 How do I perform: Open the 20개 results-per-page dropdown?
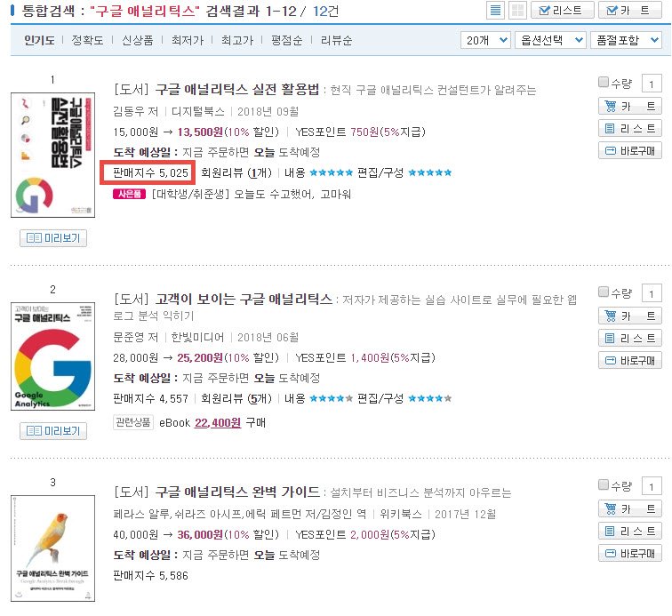485,40
